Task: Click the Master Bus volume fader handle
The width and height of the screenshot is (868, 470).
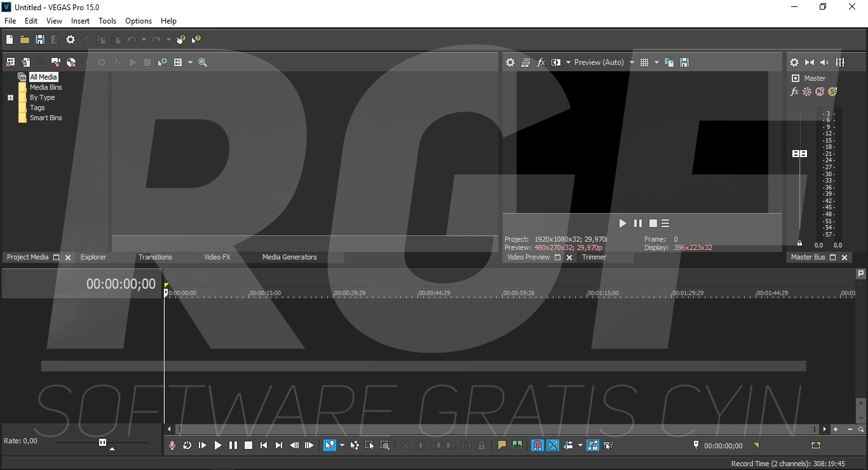Action: click(x=799, y=153)
